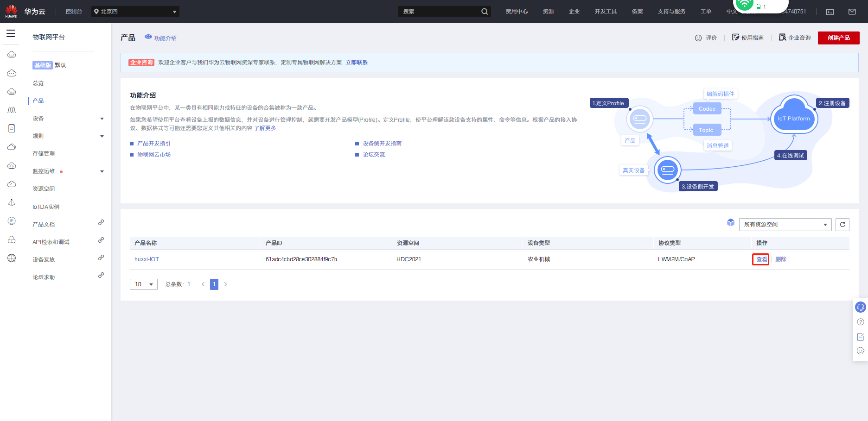This screenshot has width=868, height=421.
Task: Open the 论坛交流 link
Action: [374, 155]
